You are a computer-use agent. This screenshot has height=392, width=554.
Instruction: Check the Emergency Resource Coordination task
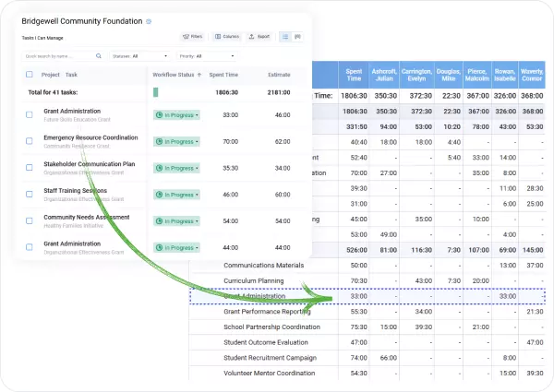pos(30,141)
